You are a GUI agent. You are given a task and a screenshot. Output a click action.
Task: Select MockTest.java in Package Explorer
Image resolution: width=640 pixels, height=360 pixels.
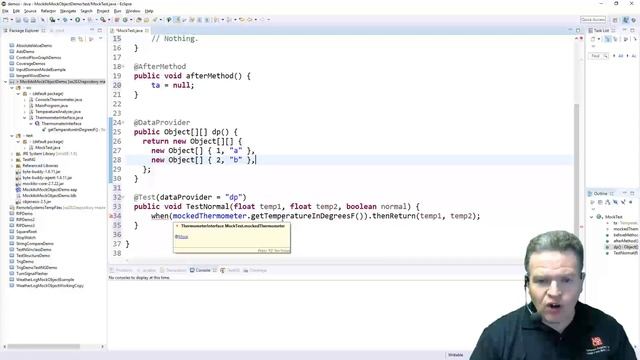pos(47,148)
